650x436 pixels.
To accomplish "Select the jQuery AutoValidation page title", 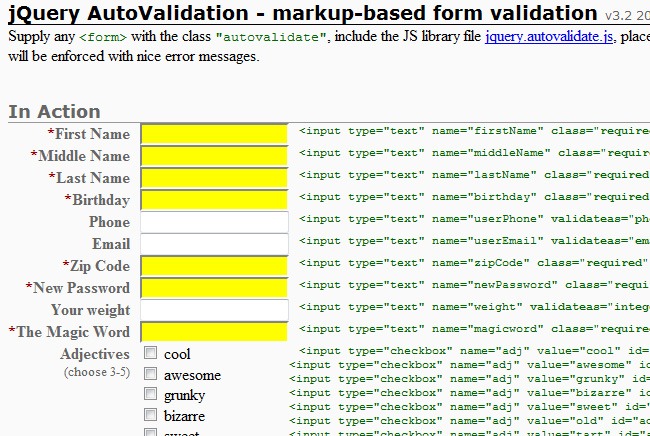I will tap(303, 13).
